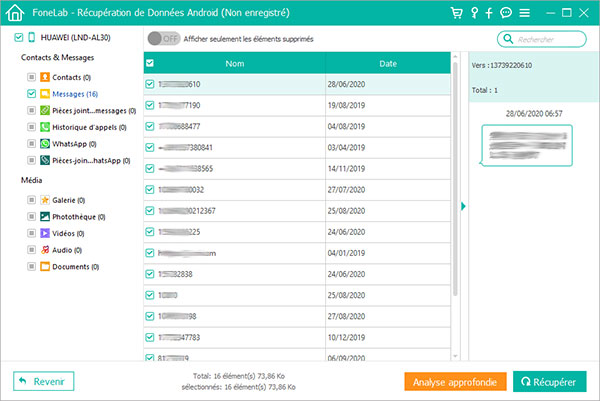Check the Contacts (0) checkbox
Viewport: 600px width, 401px height.
(x=31, y=76)
